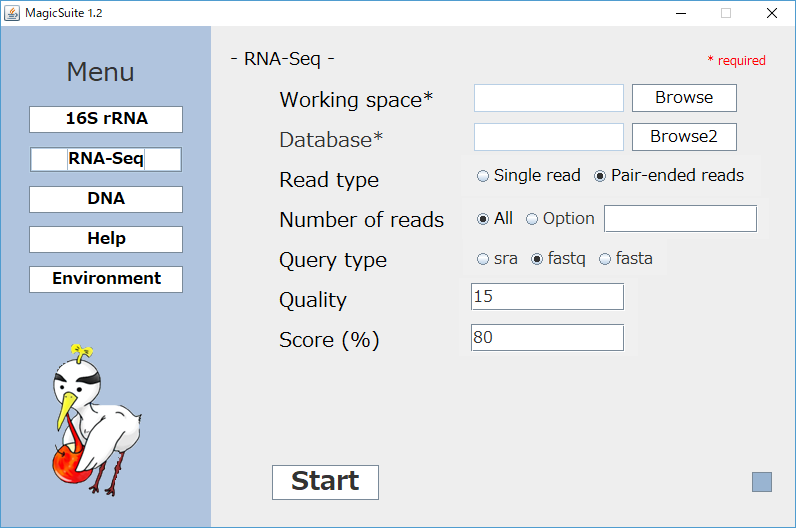Click the Browse2 button for Database
796x528 pixels.
684,137
